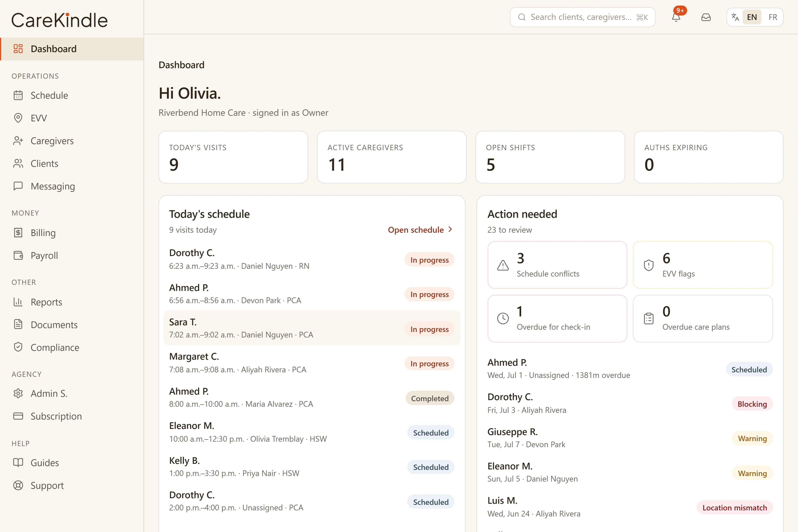798x532 pixels.
Task: Click the Messaging chat bubble icon
Action: pos(18,186)
